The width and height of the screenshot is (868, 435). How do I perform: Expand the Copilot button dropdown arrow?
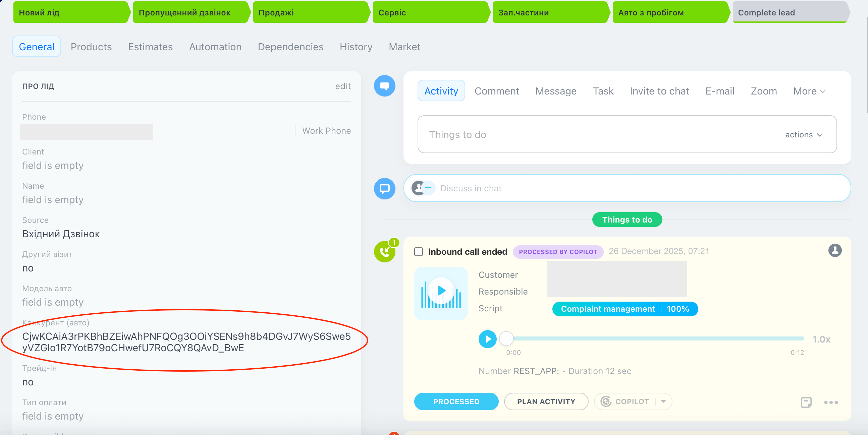[663, 401]
